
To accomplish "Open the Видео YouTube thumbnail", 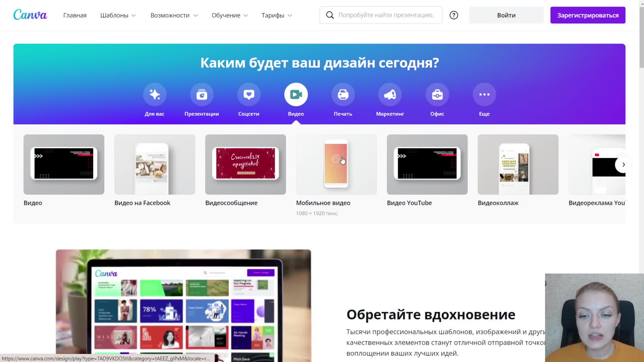I will [427, 165].
